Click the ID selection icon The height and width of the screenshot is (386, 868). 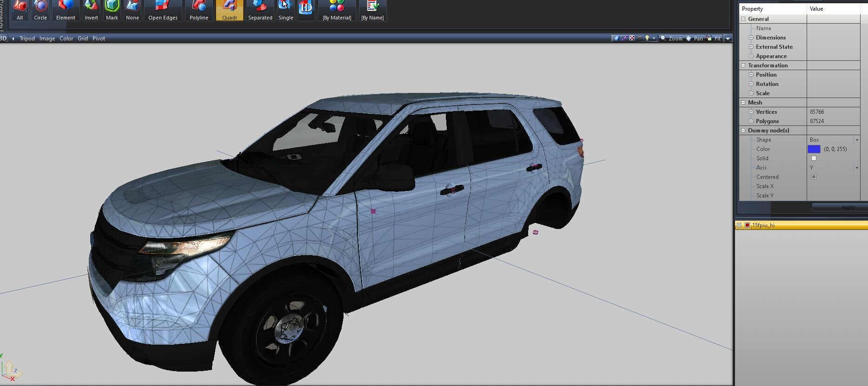click(x=305, y=8)
